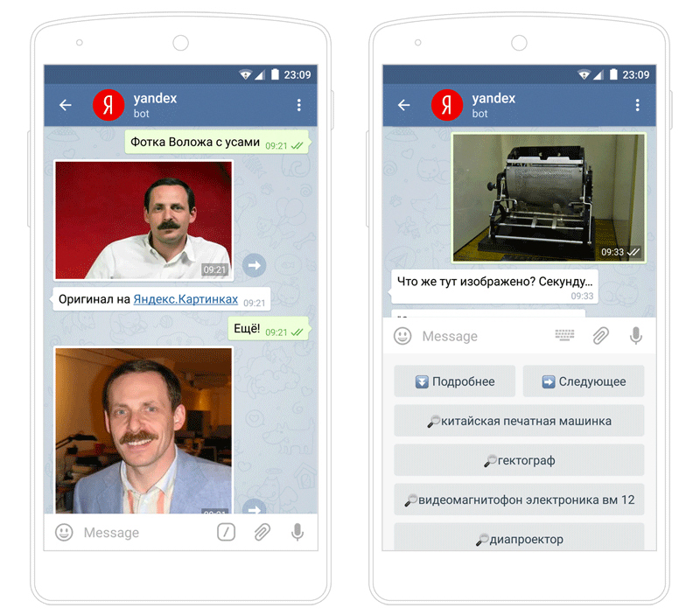Open the sent photo of the old machine
This screenshot has width=700, height=615.
(x=549, y=198)
